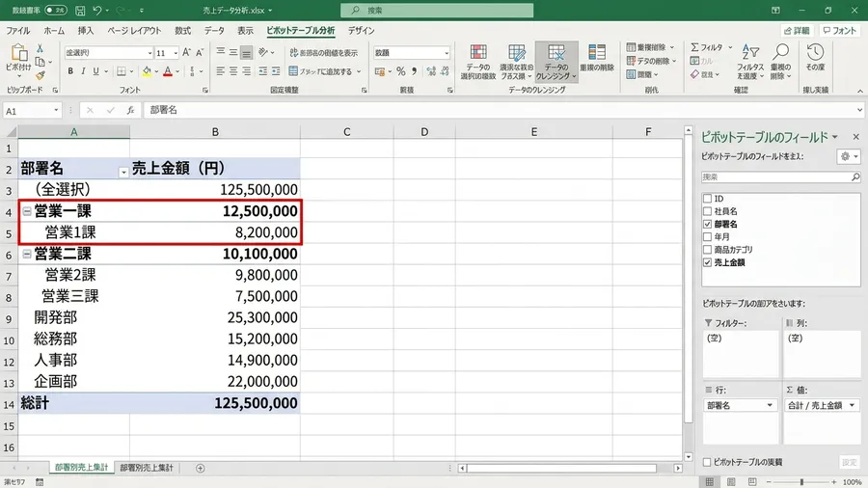Open the 部署名 header filter dropdown
The height and width of the screenshot is (488, 868).
123,172
